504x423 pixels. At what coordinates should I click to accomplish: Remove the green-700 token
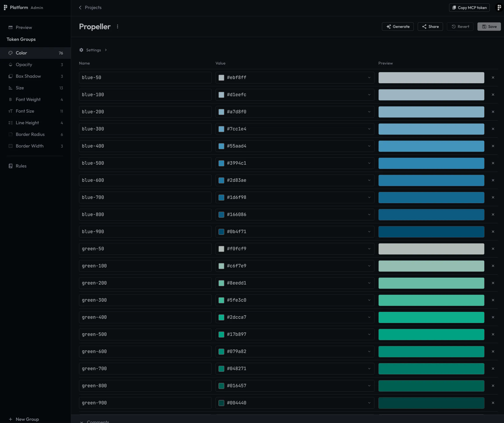(493, 369)
